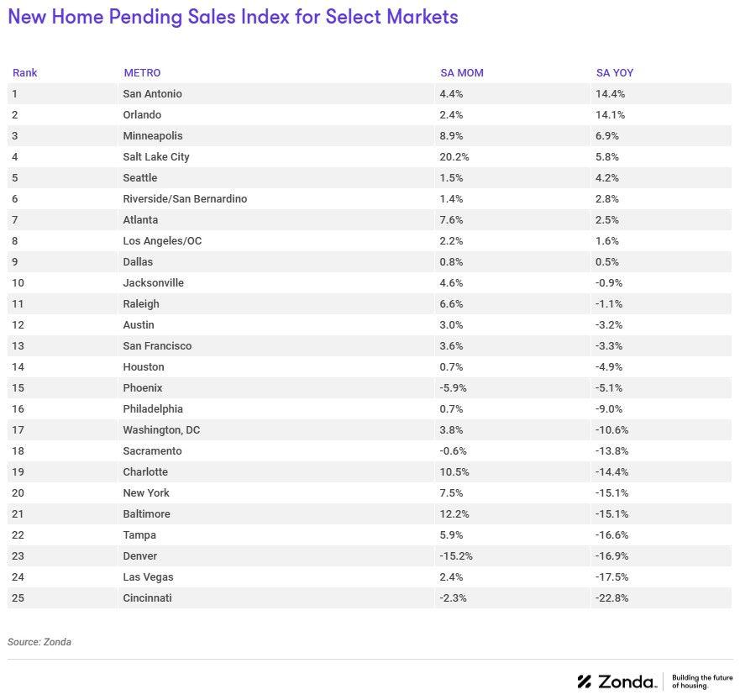Click Jacksonville's -0.9% YOY value
Image resolution: width=745 pixels, height=700 pixels.
click(x=611, y=283)
